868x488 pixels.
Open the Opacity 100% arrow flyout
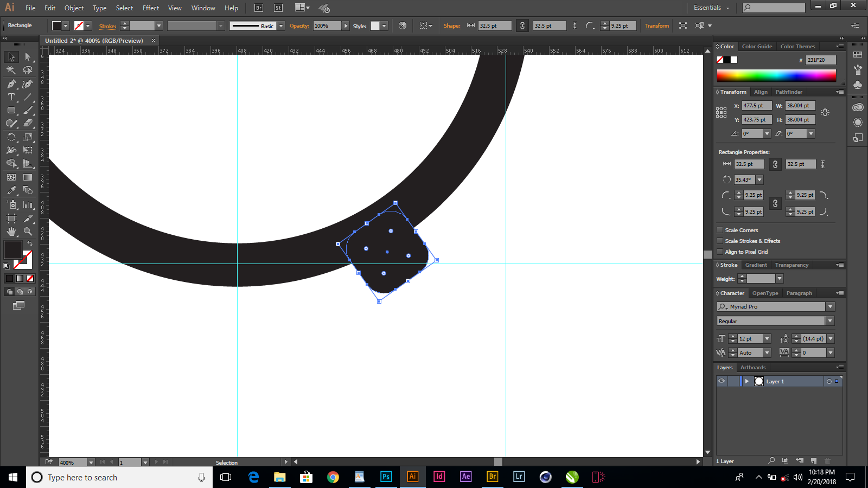pos(346,25)
